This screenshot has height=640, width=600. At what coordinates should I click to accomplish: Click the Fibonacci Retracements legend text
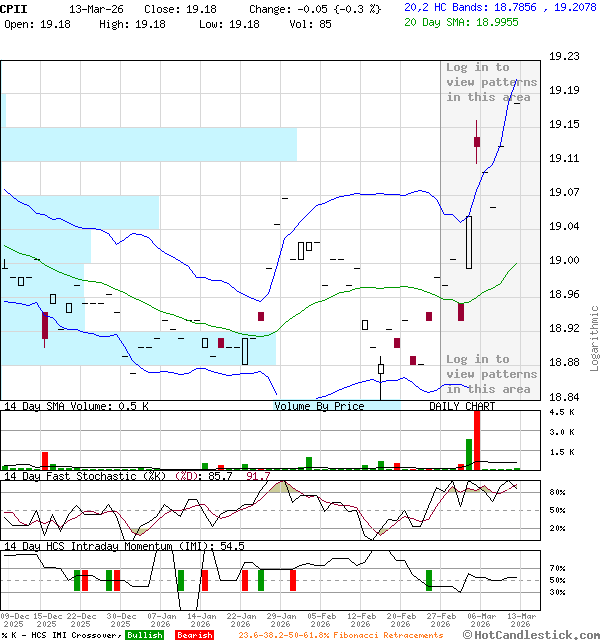(340, 635)
